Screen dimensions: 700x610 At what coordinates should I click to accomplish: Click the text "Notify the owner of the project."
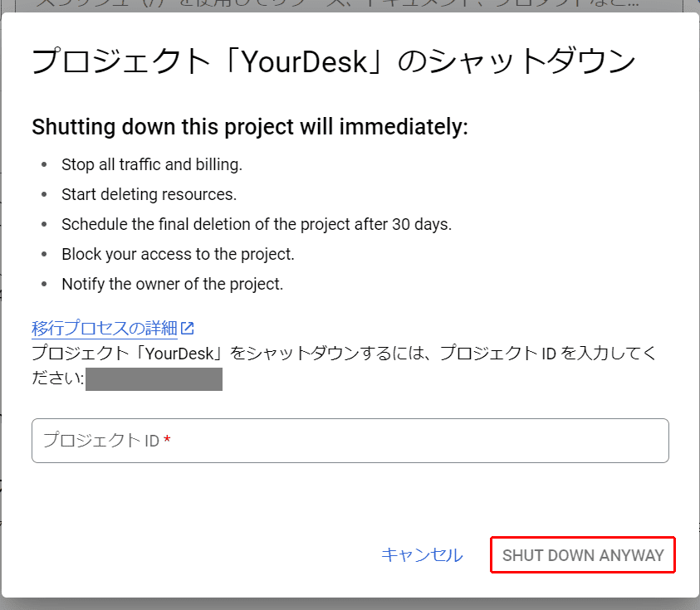pos(173,284)
